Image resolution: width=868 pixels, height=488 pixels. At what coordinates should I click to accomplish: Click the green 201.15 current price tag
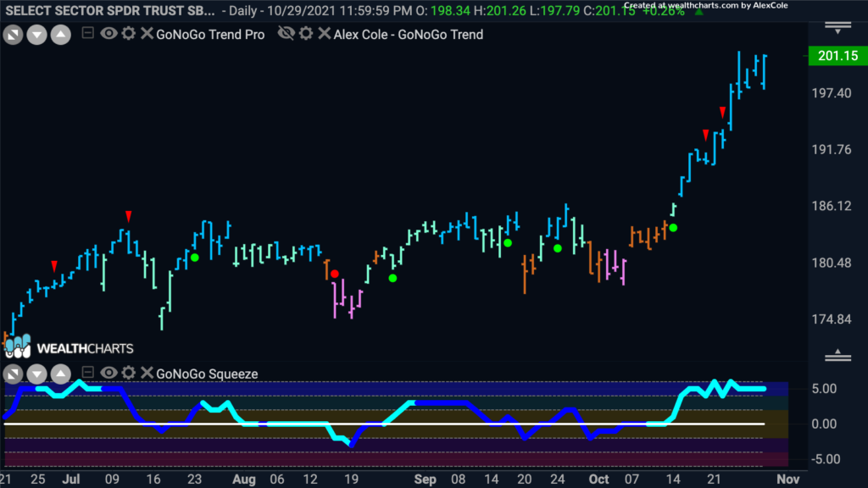837,56
